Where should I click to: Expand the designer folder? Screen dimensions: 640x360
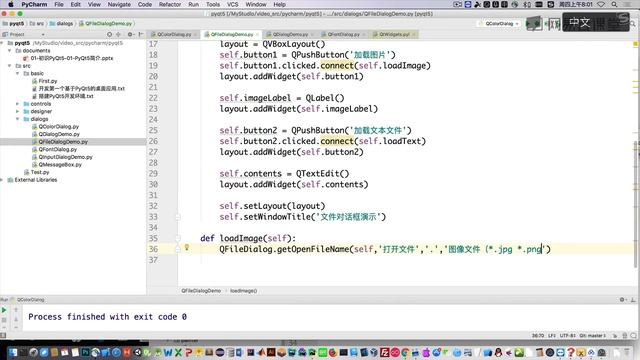pos(18,111)
